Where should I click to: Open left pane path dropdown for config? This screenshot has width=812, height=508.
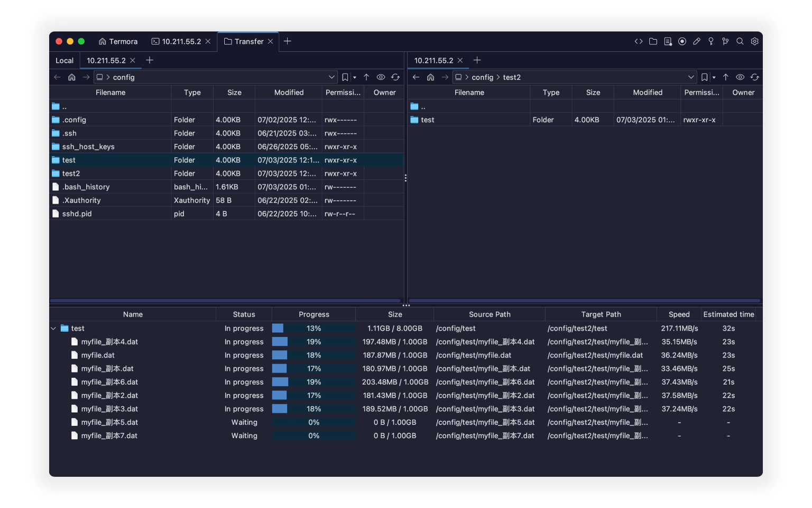[x=331, y=77]
